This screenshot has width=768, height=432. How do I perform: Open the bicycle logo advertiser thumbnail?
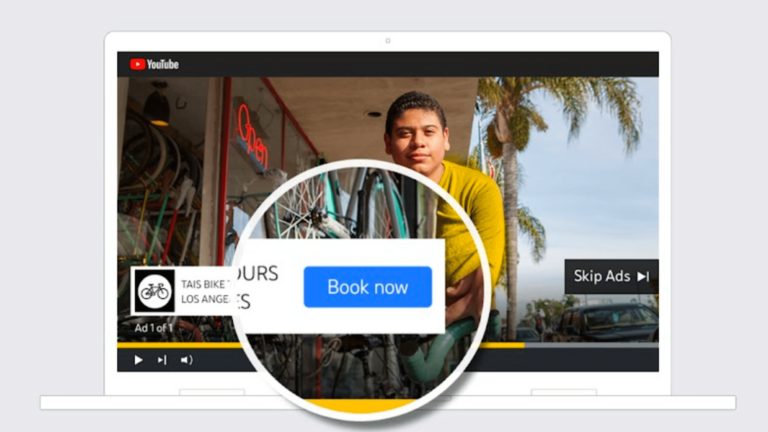tap(155, 291)
